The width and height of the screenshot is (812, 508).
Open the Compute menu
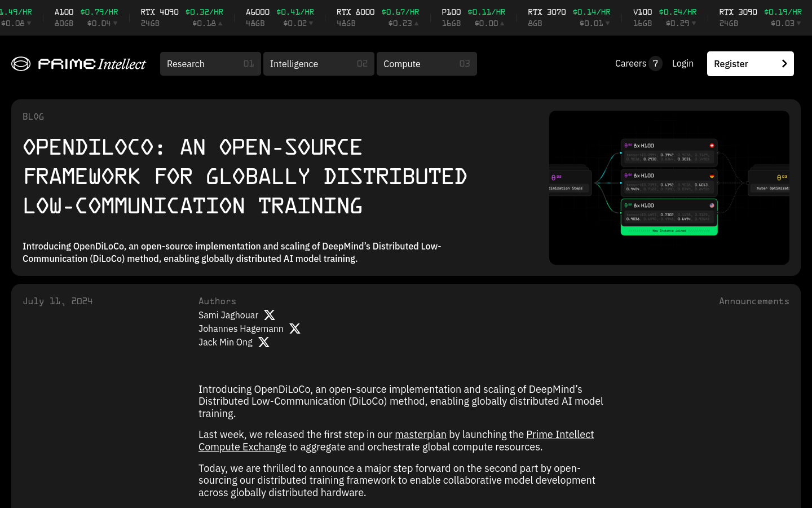[x=427, y=64]
